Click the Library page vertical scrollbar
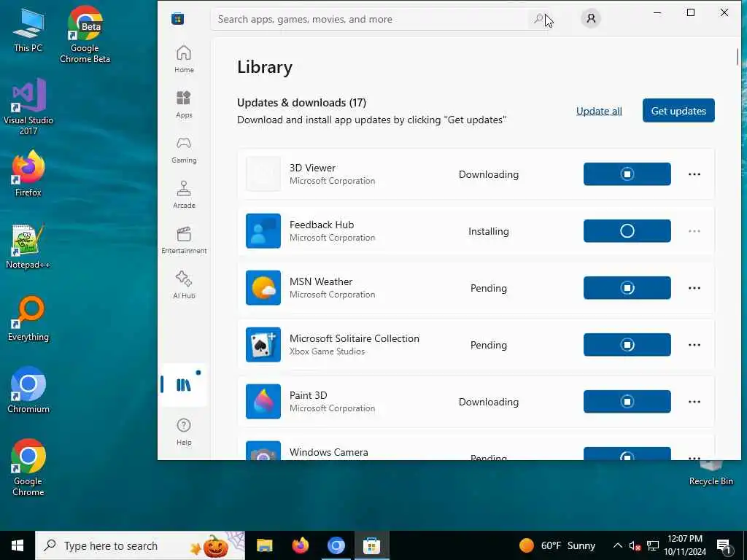 737,57
